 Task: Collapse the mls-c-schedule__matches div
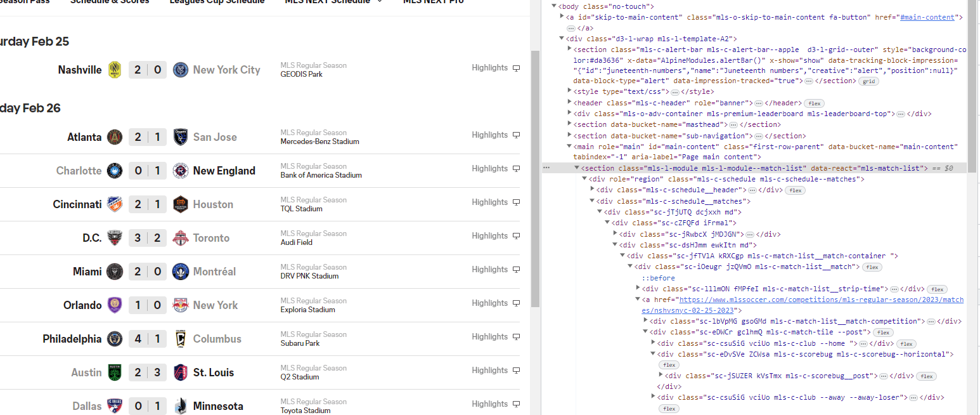(x=592, y=201)
